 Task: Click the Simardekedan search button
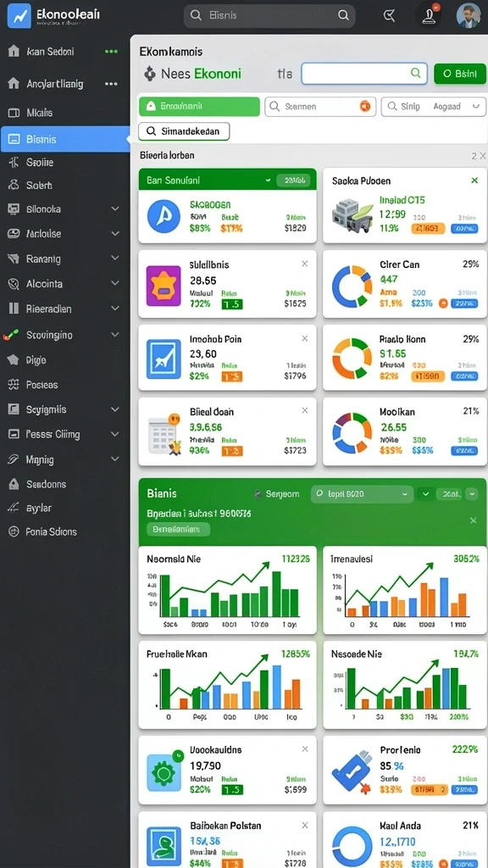184,131
